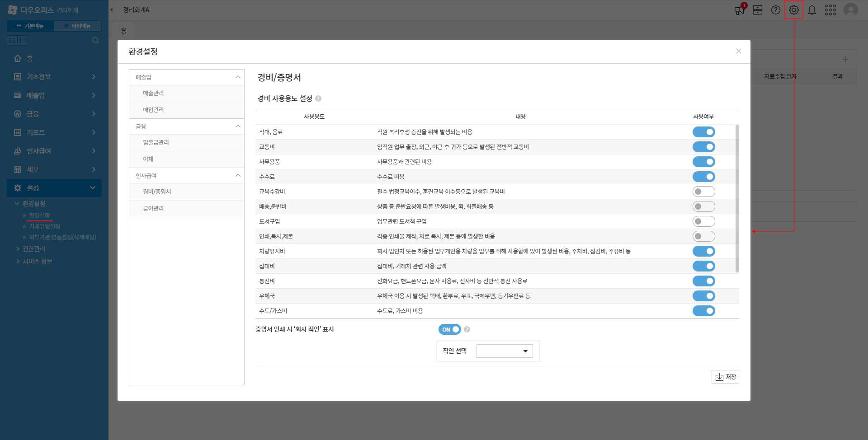Click the user profile avatar
This screenshot has width=868, height=440.
tap(850, 10)
